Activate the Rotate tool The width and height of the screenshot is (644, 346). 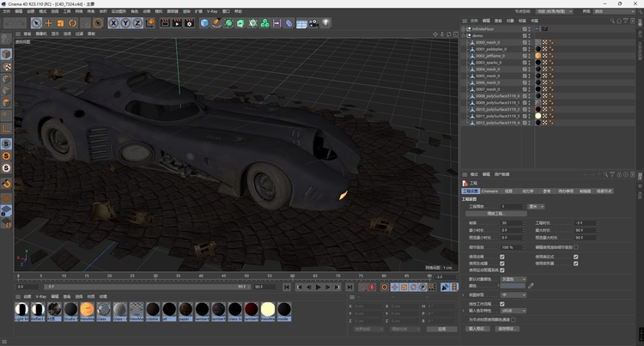pyautogui.click(x=72, y=23)
